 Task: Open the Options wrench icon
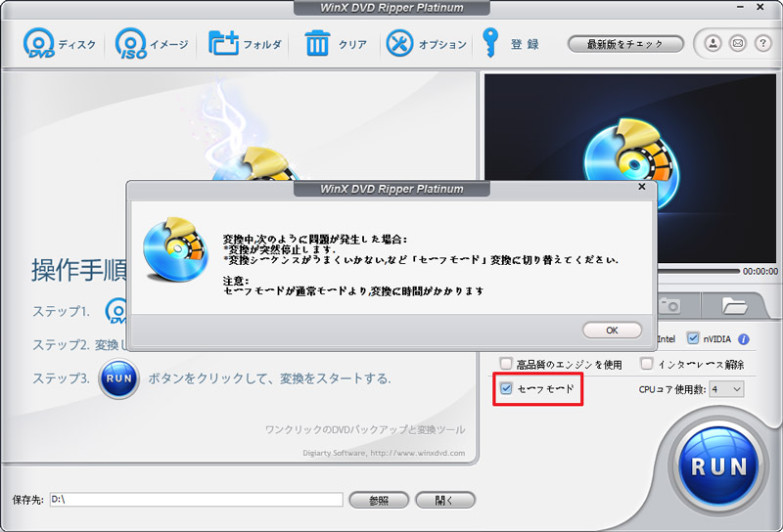click(427, 44)
